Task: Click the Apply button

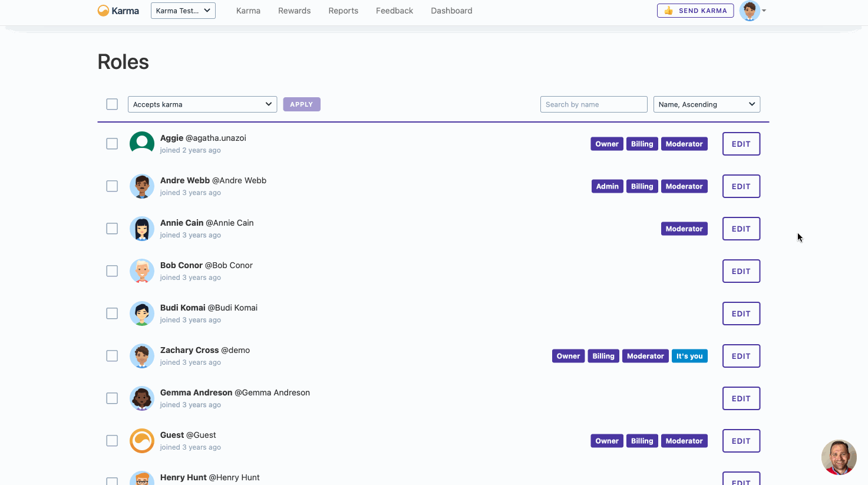Action: 302,104
